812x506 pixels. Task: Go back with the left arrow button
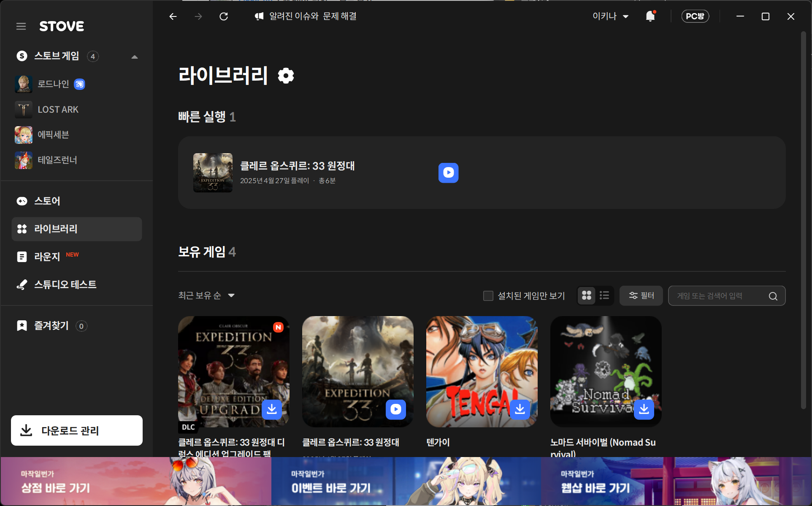click(x=173, y=16)
